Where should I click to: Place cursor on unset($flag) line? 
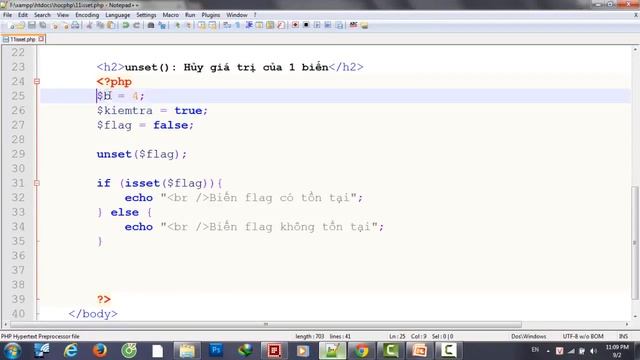142,154
